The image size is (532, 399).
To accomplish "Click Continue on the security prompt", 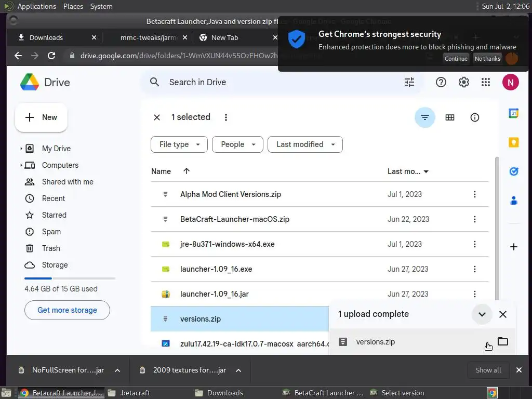I will [x=456, y=59].
